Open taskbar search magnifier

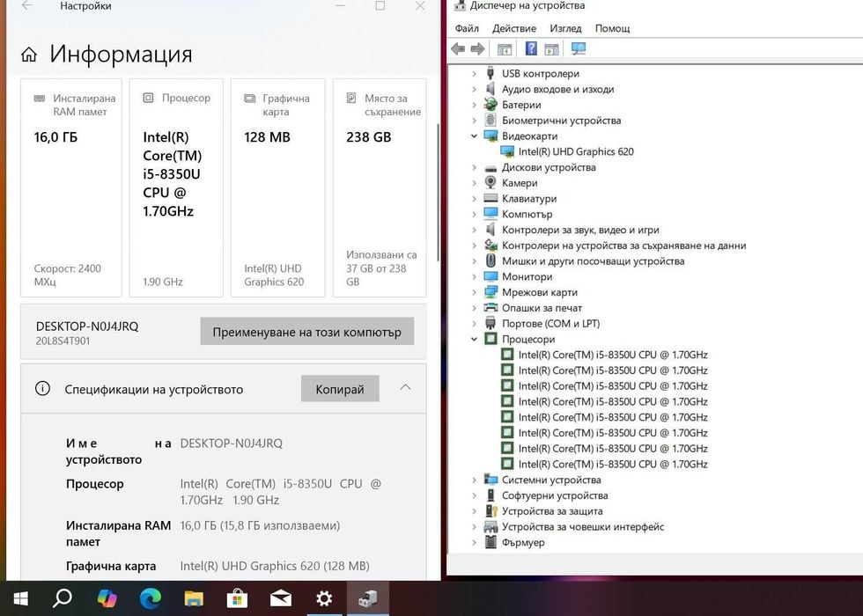63,598
